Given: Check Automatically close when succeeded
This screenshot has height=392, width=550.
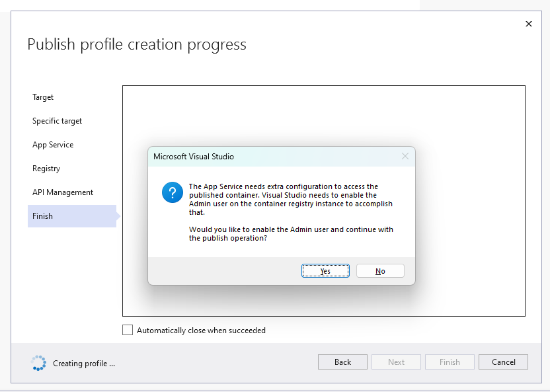Looking at the screenshot, I should point(128,330).
